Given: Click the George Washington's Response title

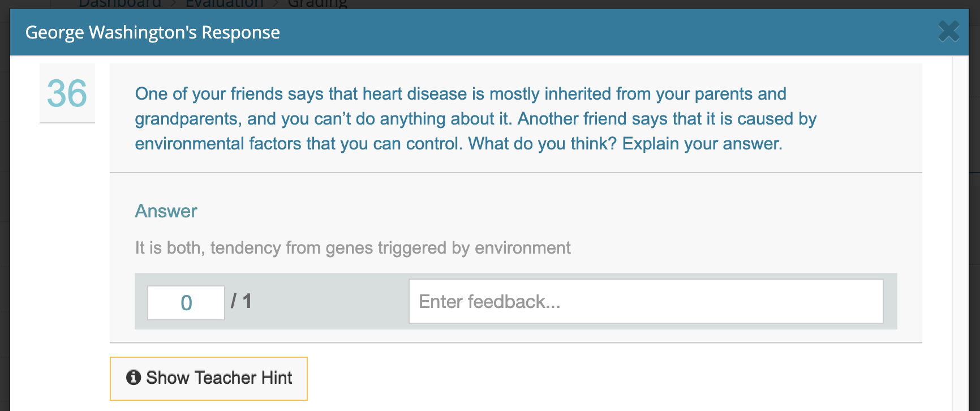Looking at the screenshot, I should coord(153,32).
